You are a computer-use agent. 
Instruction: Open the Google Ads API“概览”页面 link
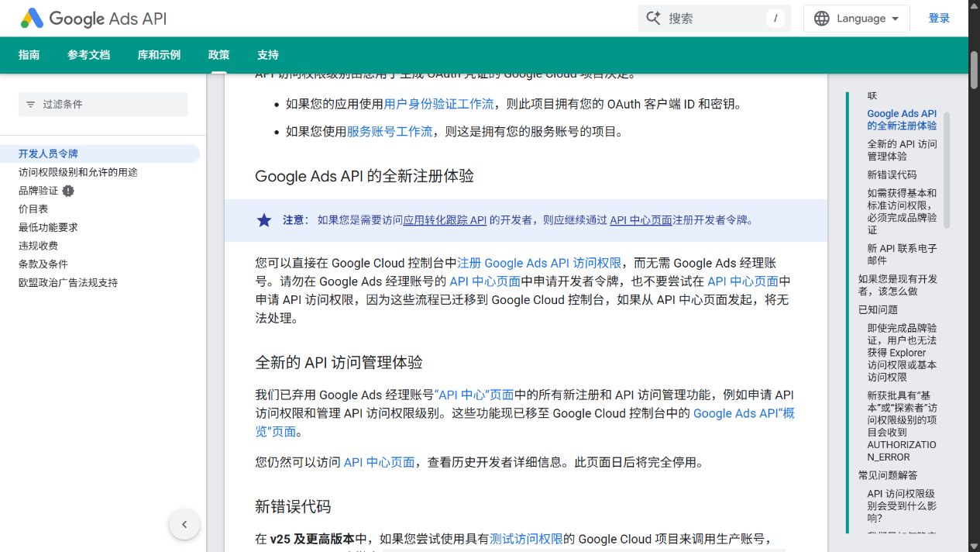tap(525, 423)
